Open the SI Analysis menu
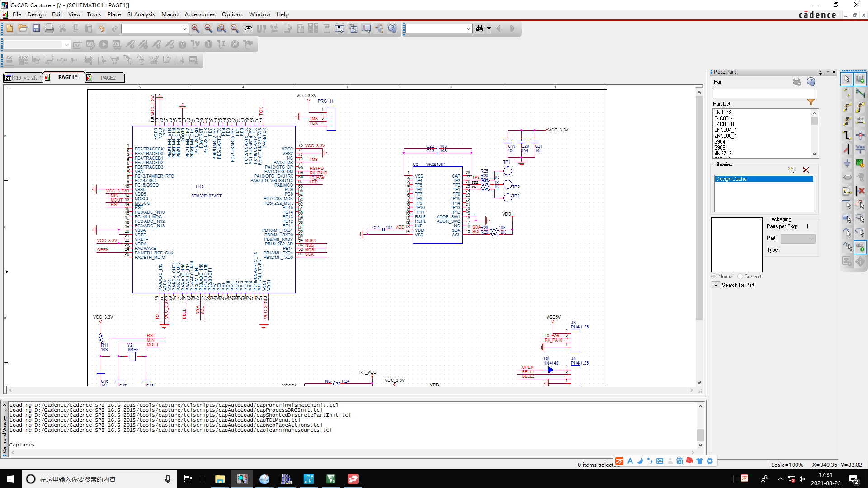The width and height of the screenshot is (868, 488). [x=141, y=14]
